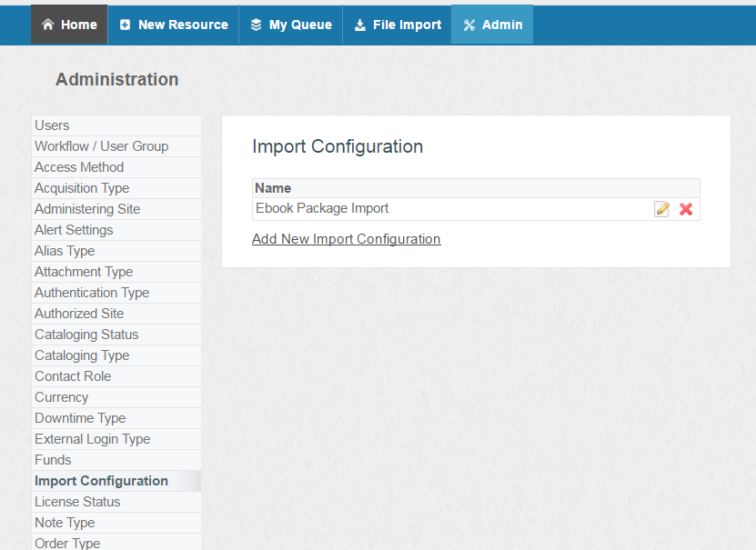The height and width of the screenshot is (550, 756).
Task: Open External Login Type
Action: click(x=116, y=439)
